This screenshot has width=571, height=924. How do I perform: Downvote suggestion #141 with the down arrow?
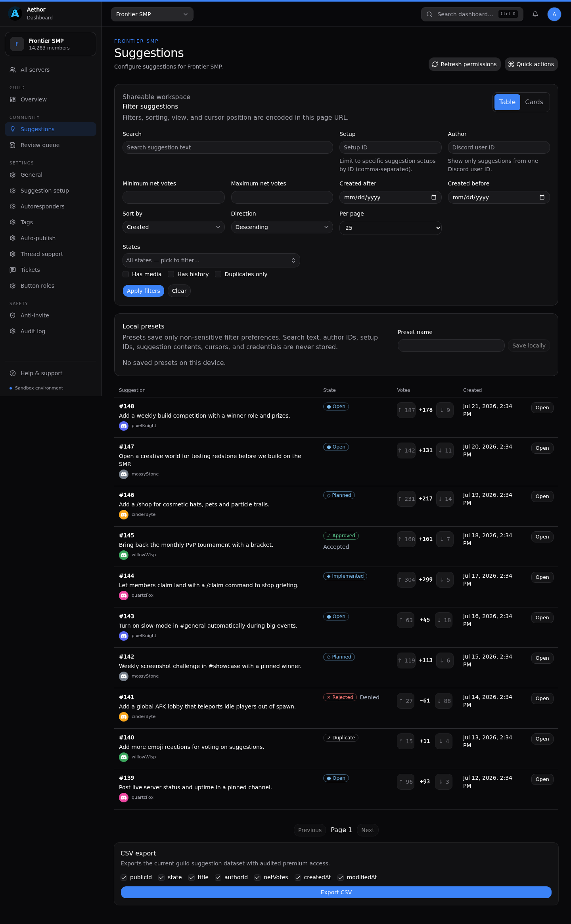click(444, 701)
